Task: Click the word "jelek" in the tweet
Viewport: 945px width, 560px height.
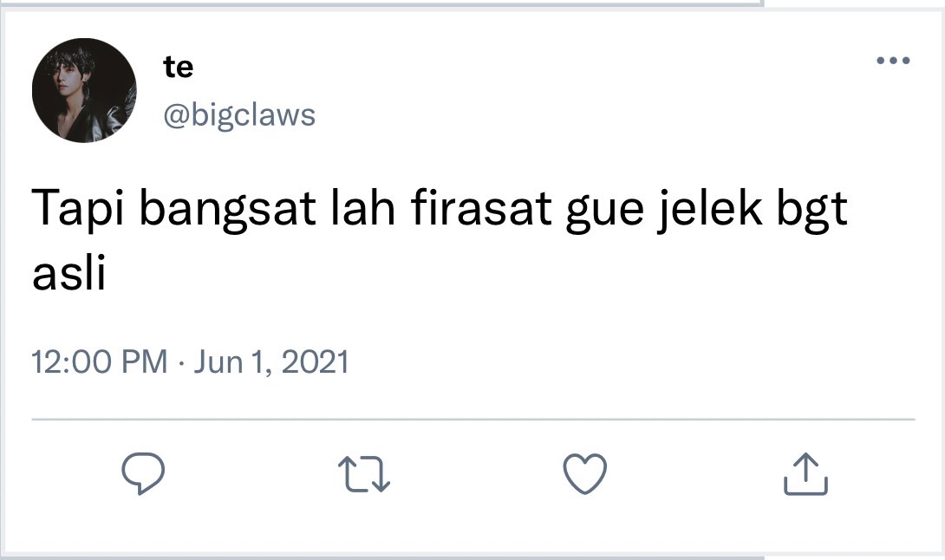Action: [709, 209]
